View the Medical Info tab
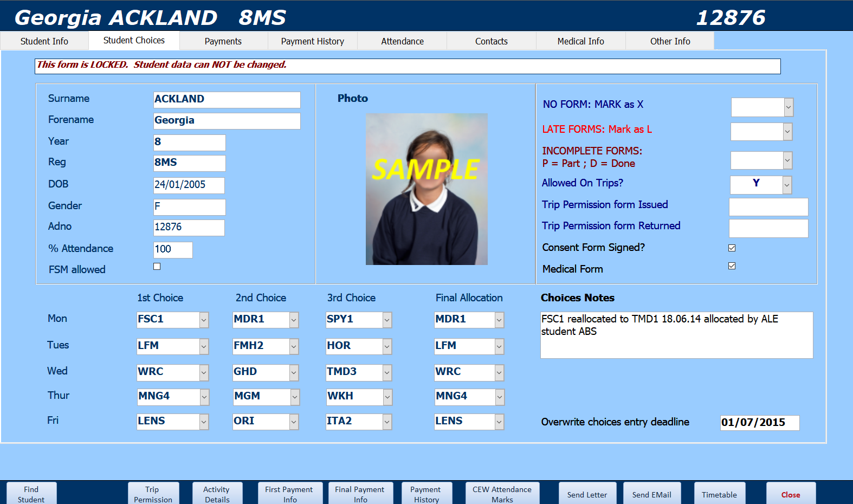 [581, 41]
